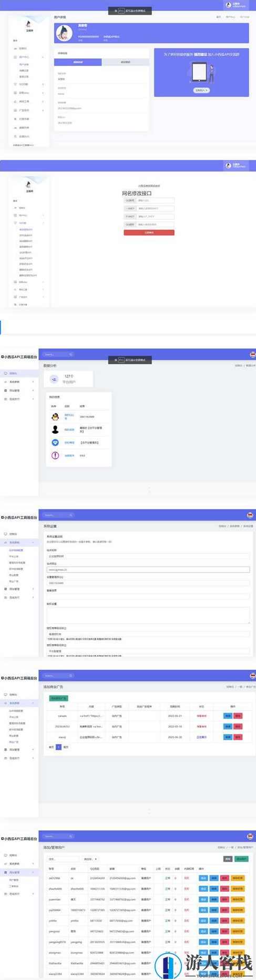Open the 请选择 dropdown in 添加/管理用户

(90, 859)
